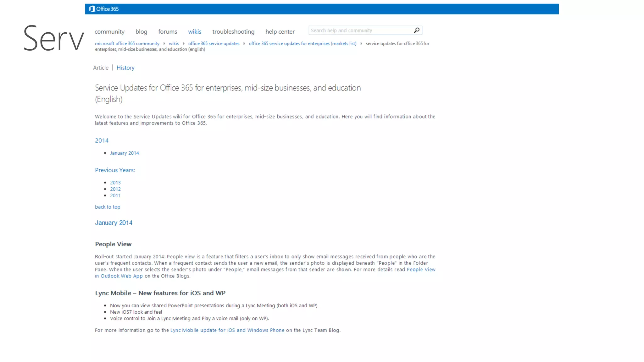Screen dimensions: 644x362
Task: Click microsoft office 365 community breadcrumb
Action: coord(127,43)
